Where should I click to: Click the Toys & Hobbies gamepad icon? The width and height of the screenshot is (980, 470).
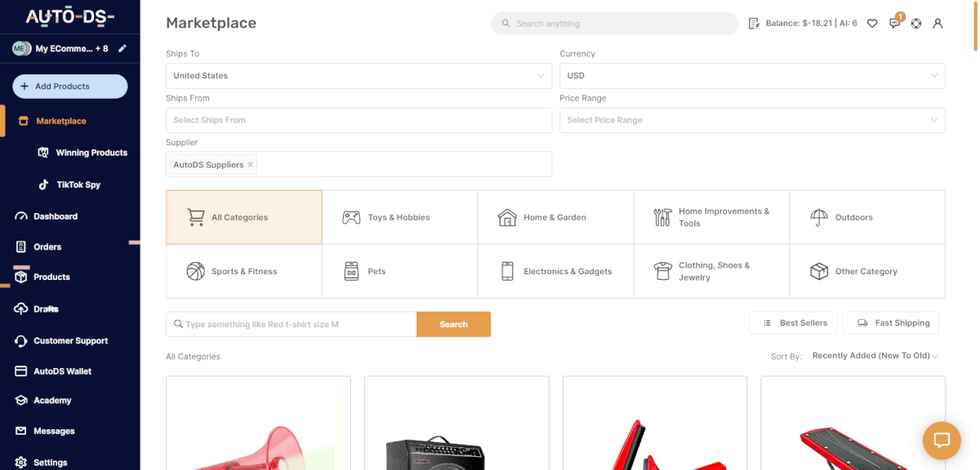coord(351,218)
